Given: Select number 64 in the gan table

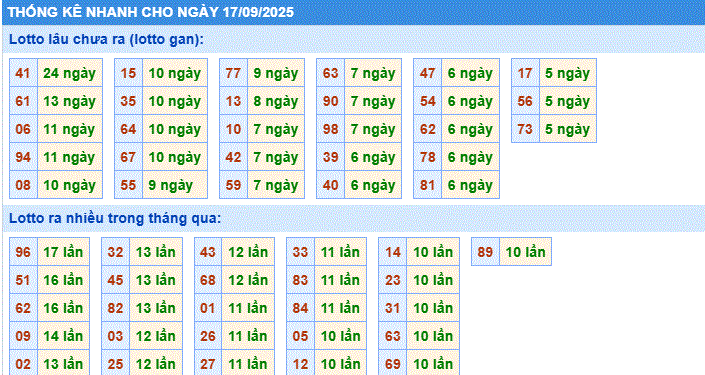Looking at the screenshot, I should 129,129.
